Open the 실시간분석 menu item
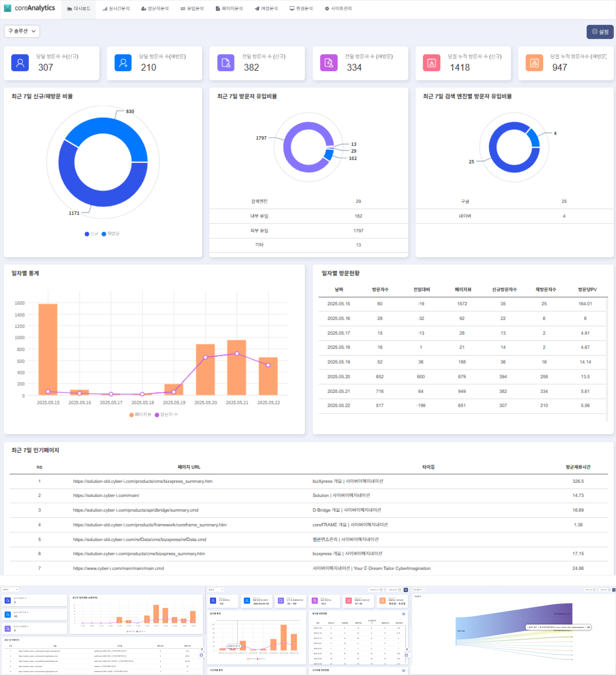The height and width of the screenshot is (675, 616). (x=116, y=8)
